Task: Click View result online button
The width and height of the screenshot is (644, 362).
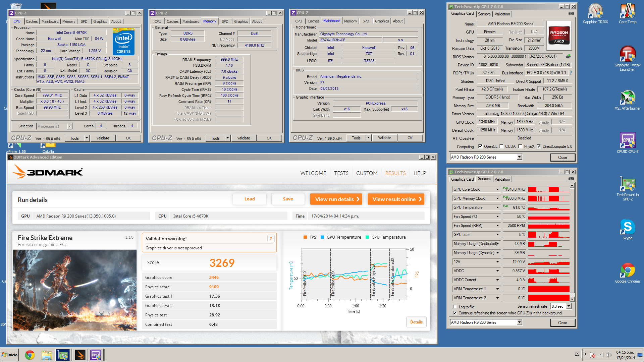Action: pyautogui.click(x=396, y=199)
